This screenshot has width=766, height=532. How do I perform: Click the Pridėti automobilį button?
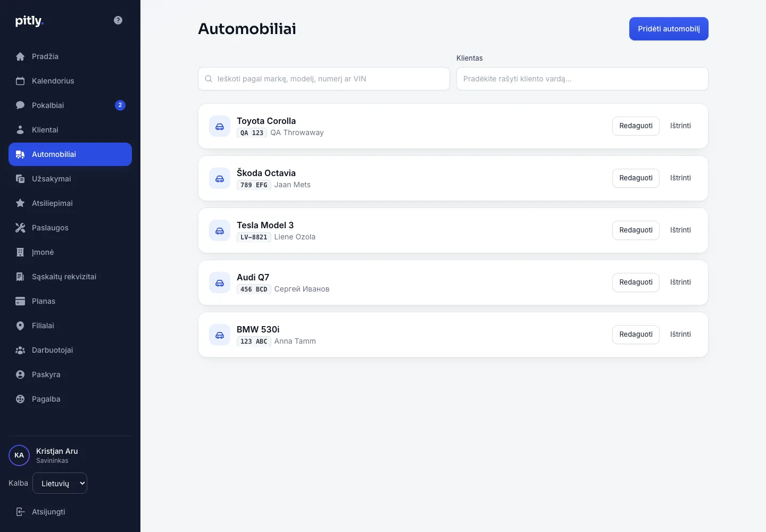669,29
